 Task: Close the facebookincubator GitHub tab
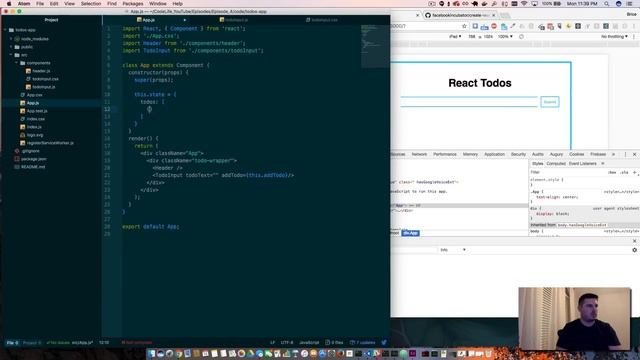(493, 15)
